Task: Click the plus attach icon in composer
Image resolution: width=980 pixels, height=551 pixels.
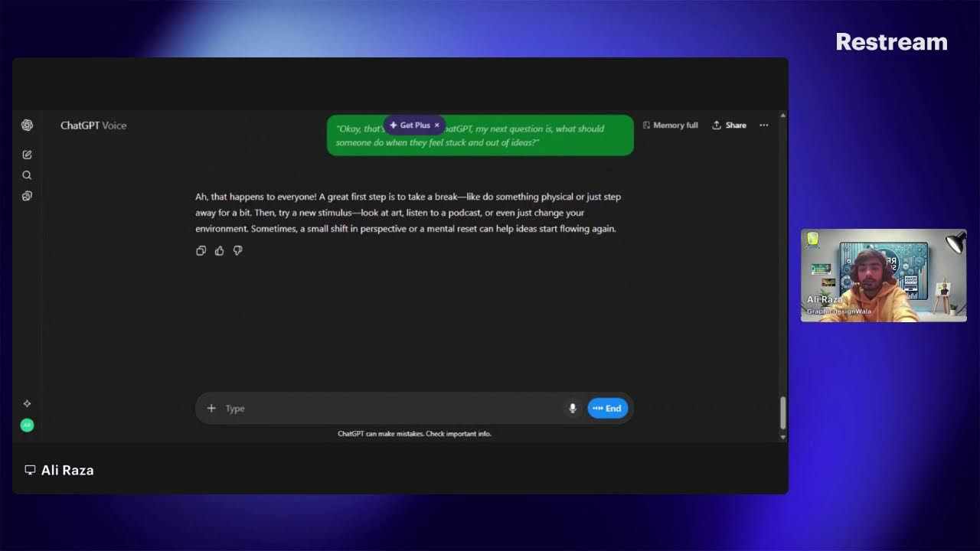Action: pos(211,408)
